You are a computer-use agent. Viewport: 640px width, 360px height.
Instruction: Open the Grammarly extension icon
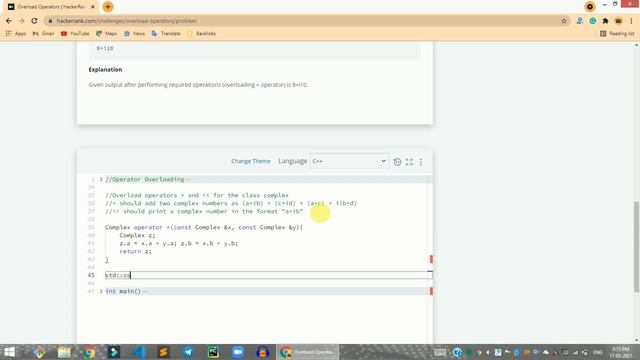pos(593,21)
